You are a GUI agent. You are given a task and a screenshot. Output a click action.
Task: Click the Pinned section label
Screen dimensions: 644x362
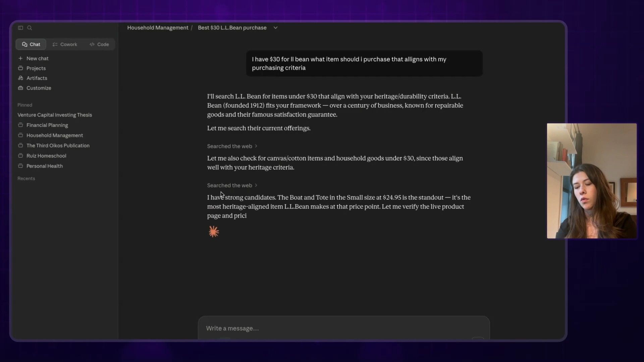coord(25,105)
